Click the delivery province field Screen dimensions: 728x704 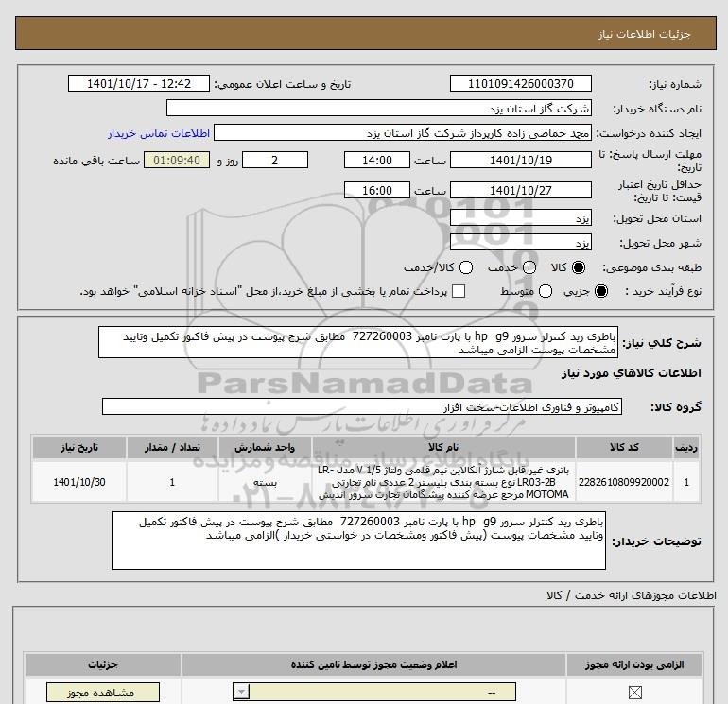(x=520, y=217)
